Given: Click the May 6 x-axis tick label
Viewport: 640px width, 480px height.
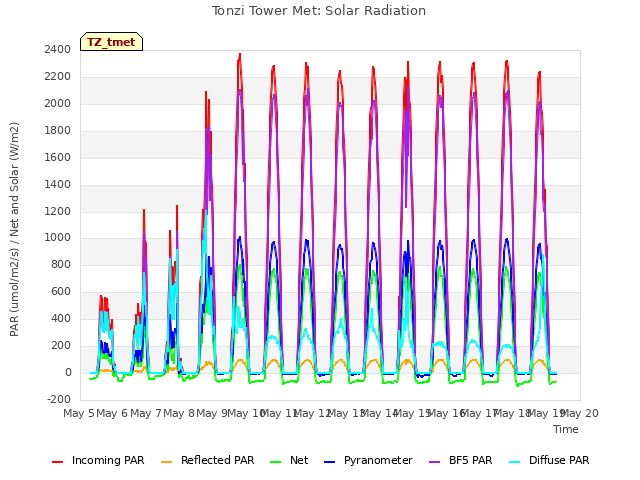Looking at the screenshot, I should [112, 413].
